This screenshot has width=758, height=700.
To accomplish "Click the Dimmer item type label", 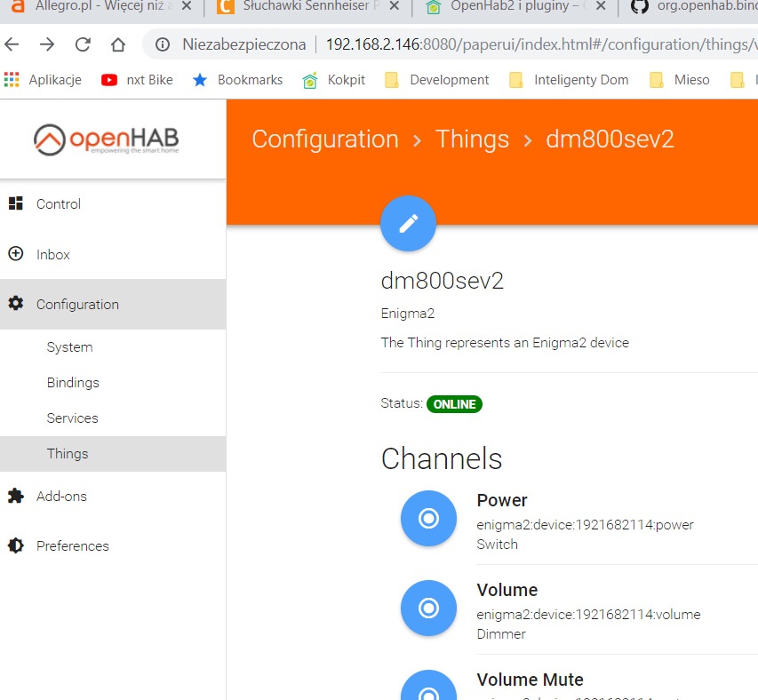I will (x=501, y=633).
